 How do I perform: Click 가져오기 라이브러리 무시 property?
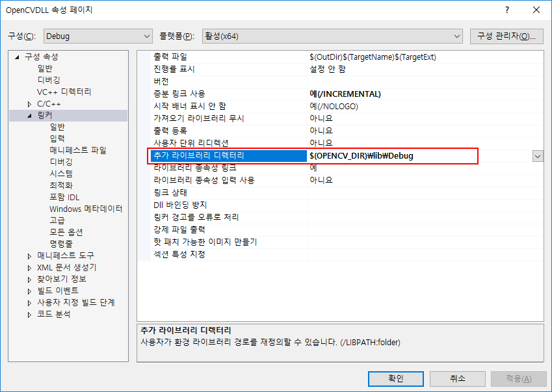[229, 118]
